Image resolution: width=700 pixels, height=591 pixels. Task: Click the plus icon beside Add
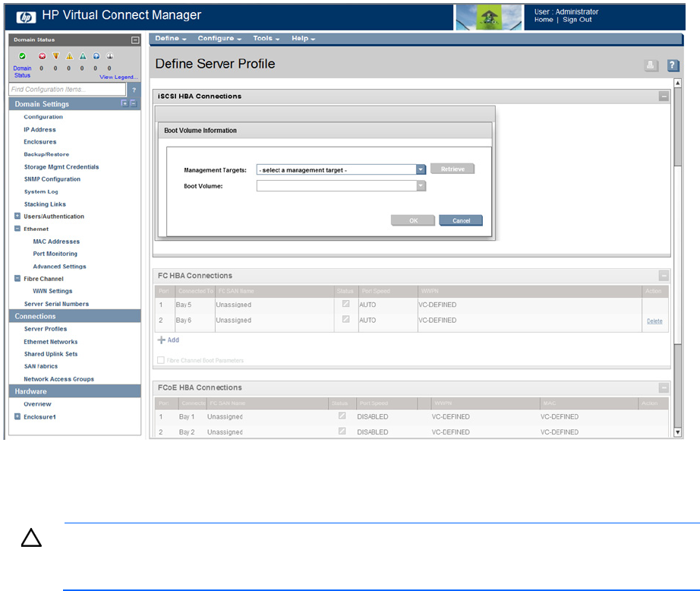(x=161, y=340)
